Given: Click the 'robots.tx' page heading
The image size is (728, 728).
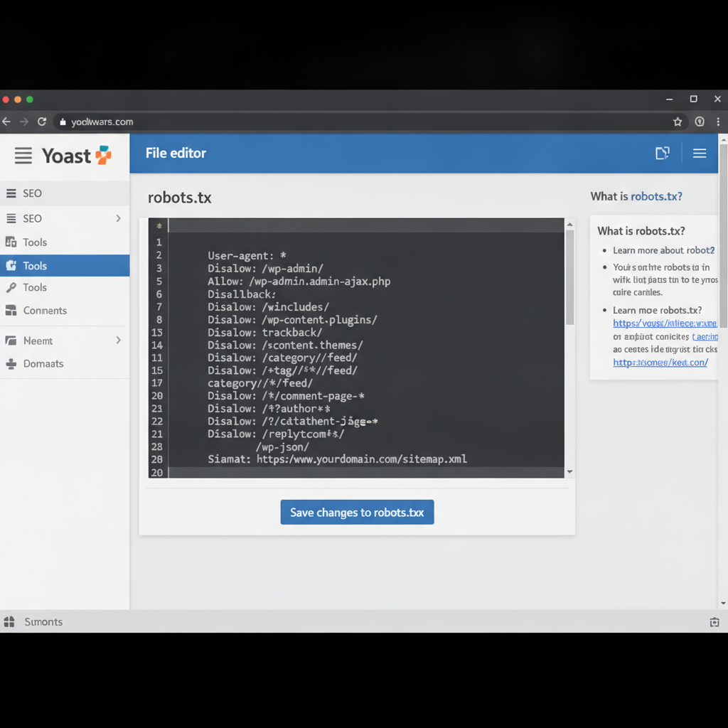Looking at the screenshot, I should click(180, 198).
